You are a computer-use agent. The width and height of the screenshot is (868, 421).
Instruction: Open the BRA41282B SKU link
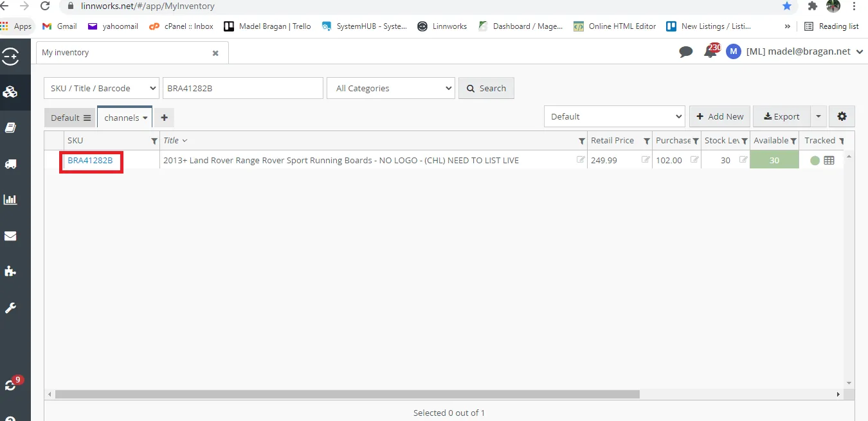[x=90, y=160]
